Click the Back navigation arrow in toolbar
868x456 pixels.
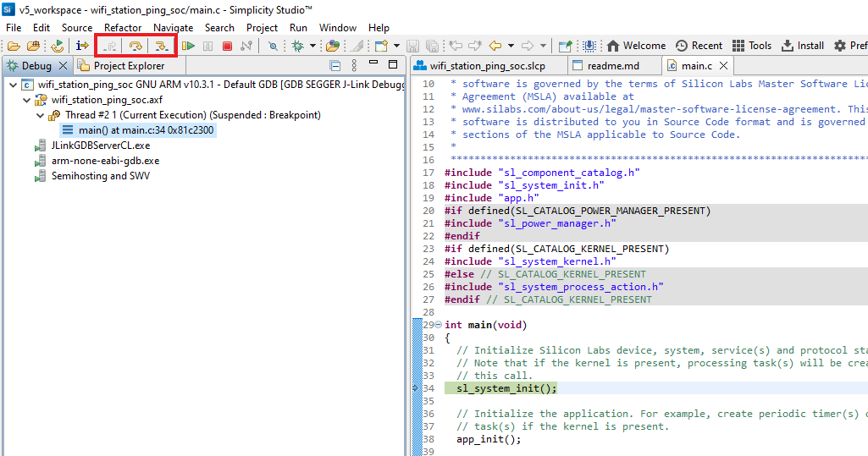point(496,46)
